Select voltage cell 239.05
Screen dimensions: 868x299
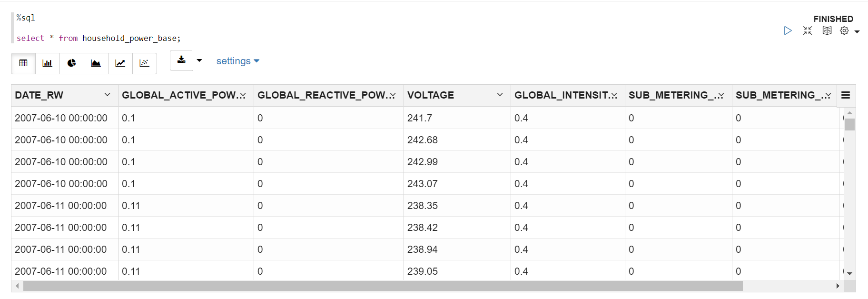tap(457, 271)
